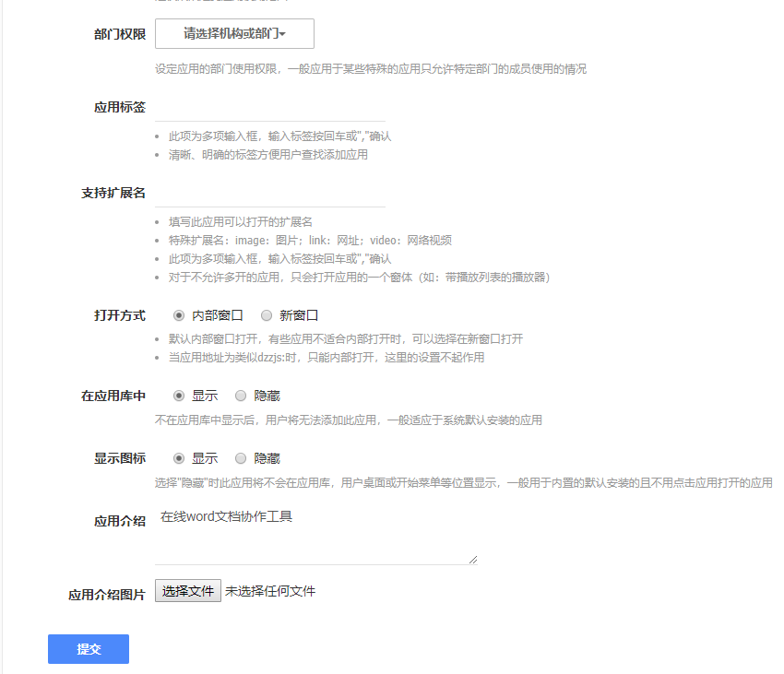
Task: Select 隐藏 for 在应用库中
Action: coord(241,396)
